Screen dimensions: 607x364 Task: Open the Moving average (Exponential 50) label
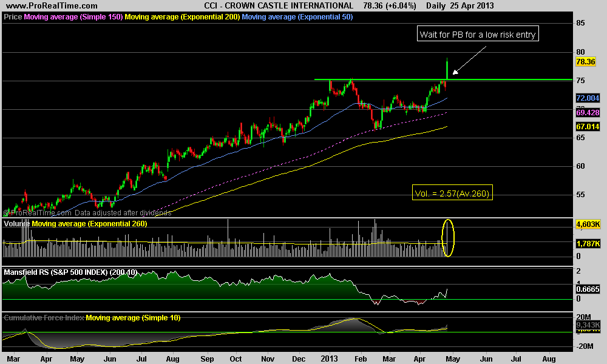click(297, 17)
